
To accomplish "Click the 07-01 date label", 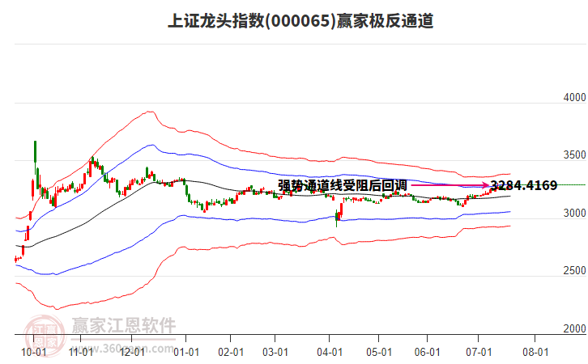I will click(x=479, y=353).
